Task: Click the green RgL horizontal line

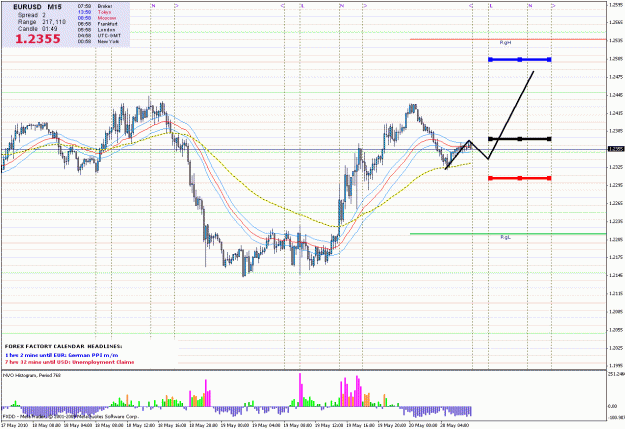Action: (x=507, y=234)
